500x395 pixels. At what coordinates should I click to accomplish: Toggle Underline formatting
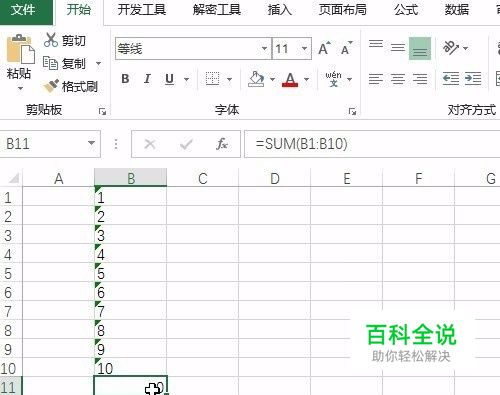click(x=169, y=79)
